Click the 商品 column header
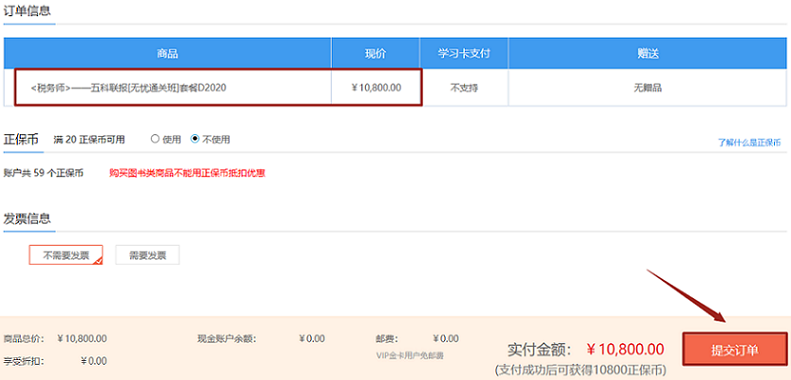Screen dimensions: 791x380 167,53
